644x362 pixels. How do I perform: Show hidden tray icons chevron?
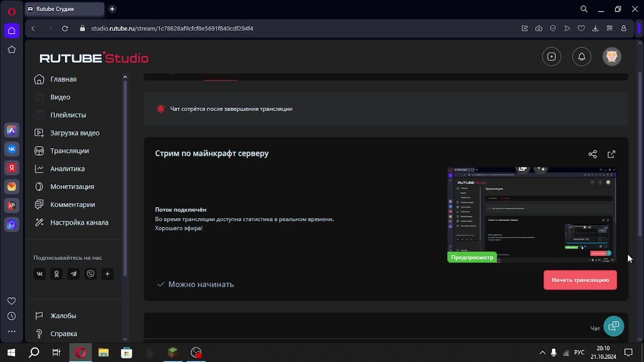click(542, 352)
